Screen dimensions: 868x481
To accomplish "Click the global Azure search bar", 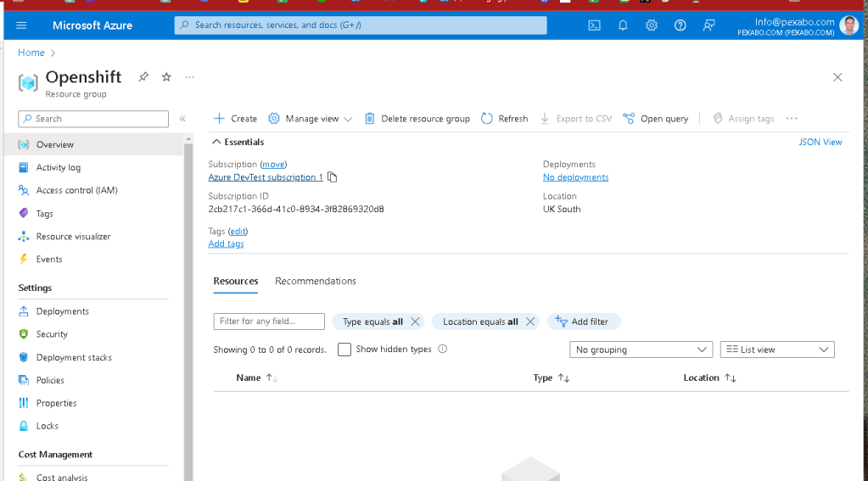I will 361,25.
